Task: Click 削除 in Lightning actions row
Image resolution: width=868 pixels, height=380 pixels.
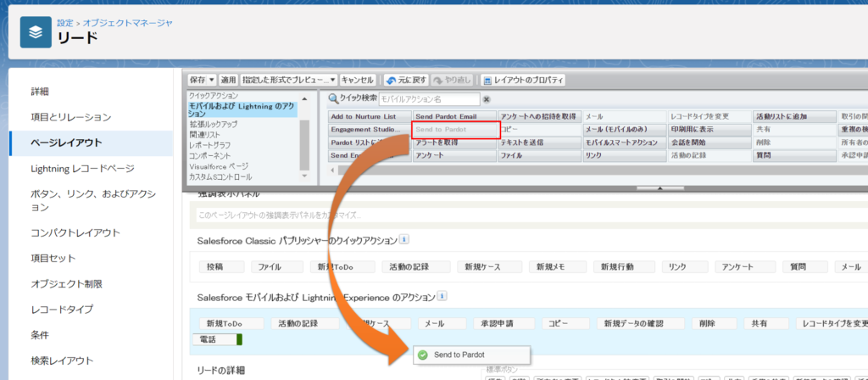Action: tap(714, 323)
